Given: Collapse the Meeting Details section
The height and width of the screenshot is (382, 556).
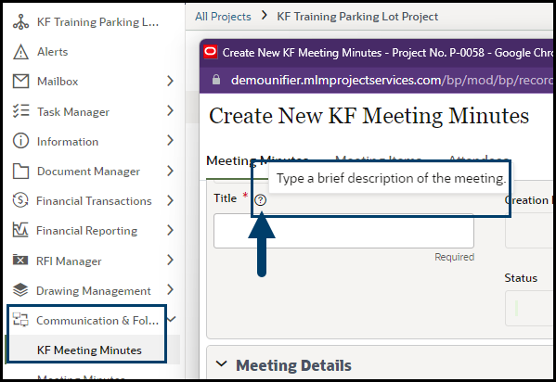Looking at the screenshot, I should coord(221,364).
